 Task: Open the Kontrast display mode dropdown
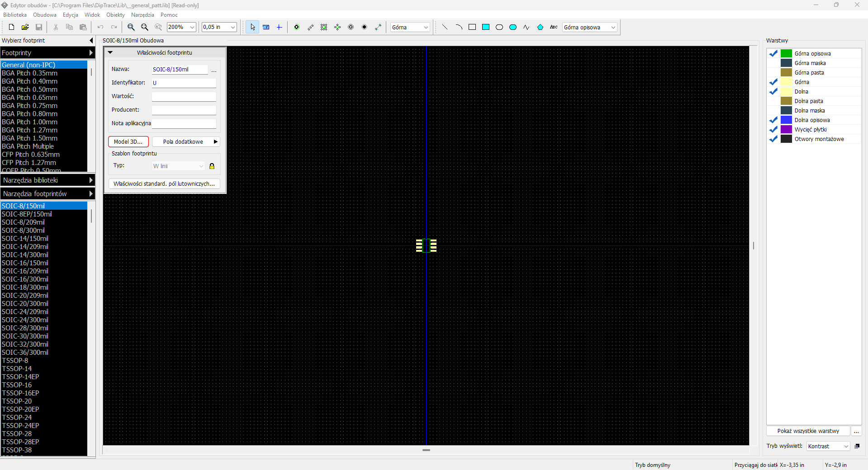pyautogui.click(x=846, y=446)
